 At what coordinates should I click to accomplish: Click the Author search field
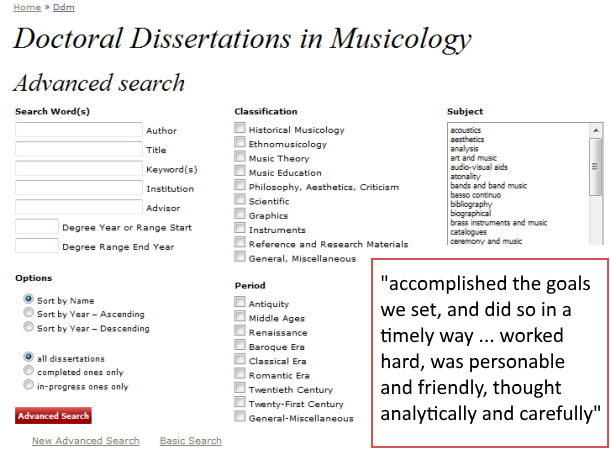(79, 130)
